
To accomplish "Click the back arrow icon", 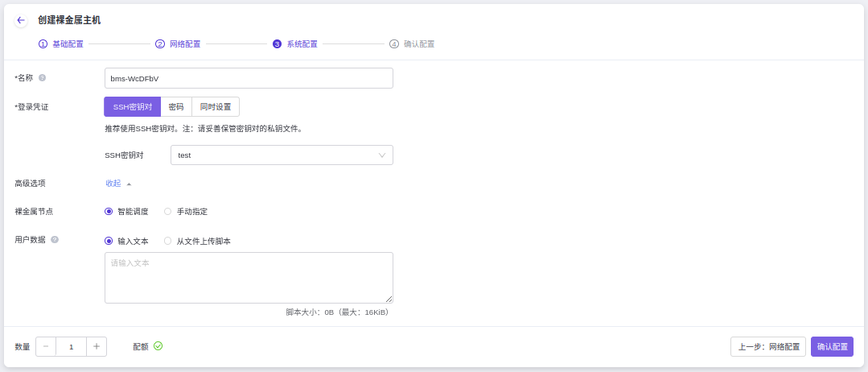I will 21,20.
